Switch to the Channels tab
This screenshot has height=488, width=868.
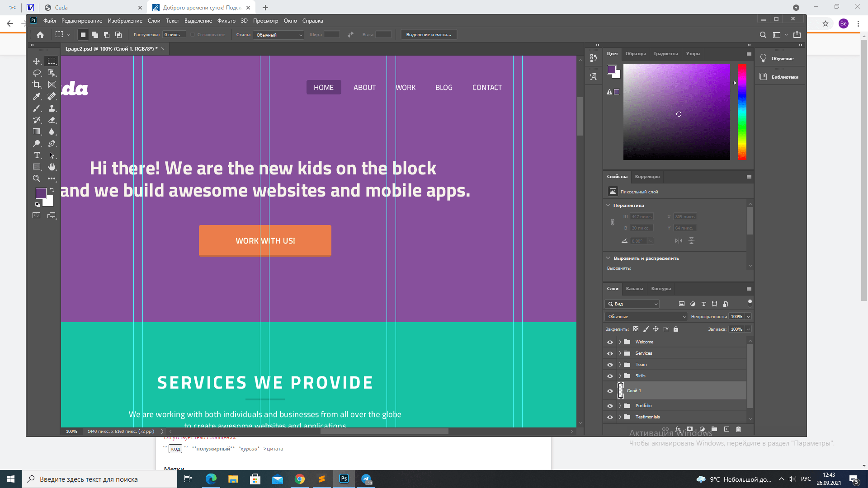pos(634,289)
